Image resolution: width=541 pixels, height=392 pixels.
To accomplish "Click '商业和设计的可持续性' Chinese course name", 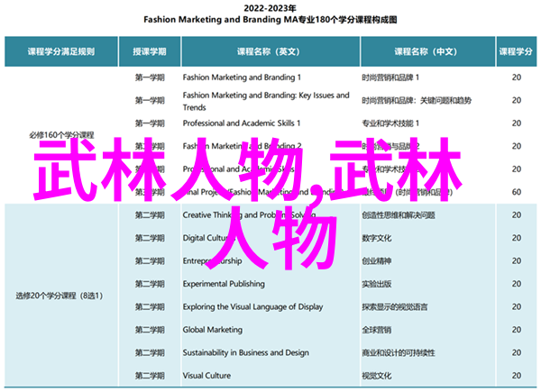I will click(399, 352).
